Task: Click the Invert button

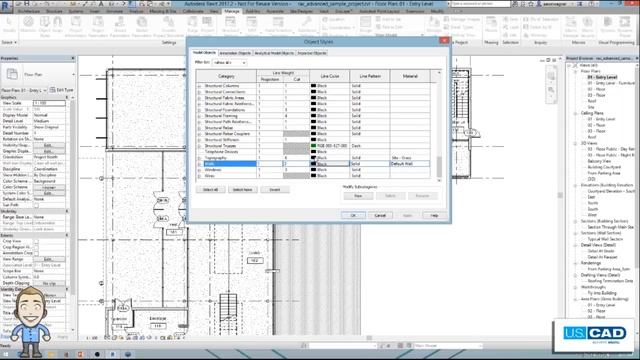Action: (x=275, y=190)
